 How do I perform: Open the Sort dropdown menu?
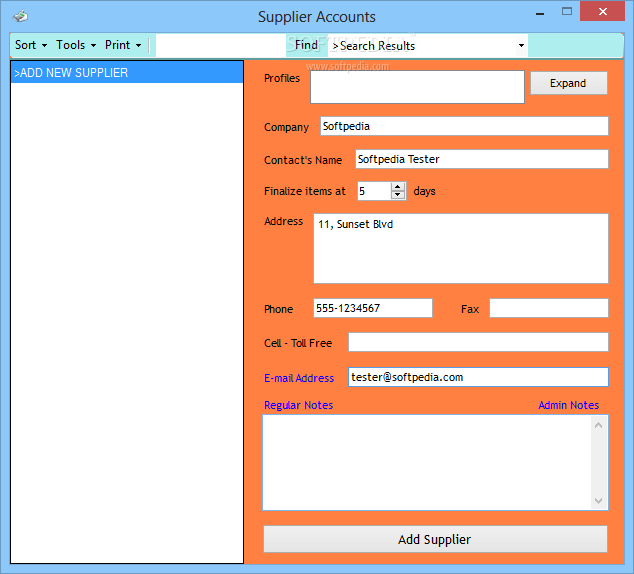click(31, 45)
